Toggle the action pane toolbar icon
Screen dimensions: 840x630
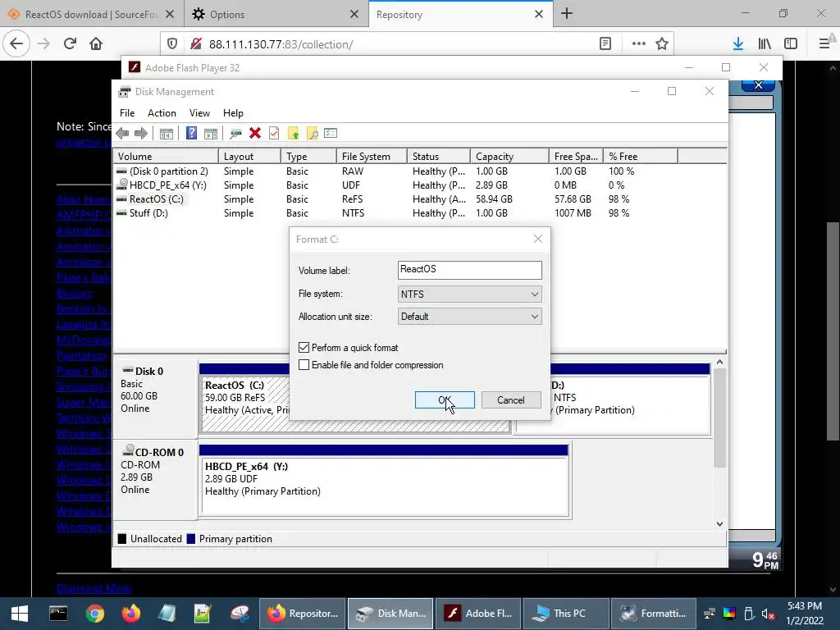pyautogui.click(x=211, y=134)
